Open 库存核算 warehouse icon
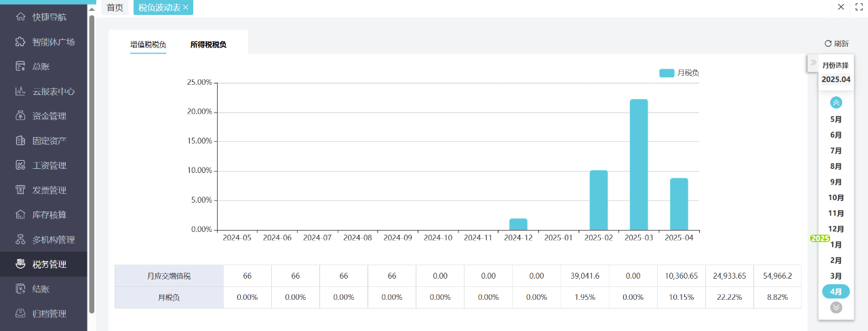Image resolution: width=868 pixels, height=331 pixels. click(20, 215)
